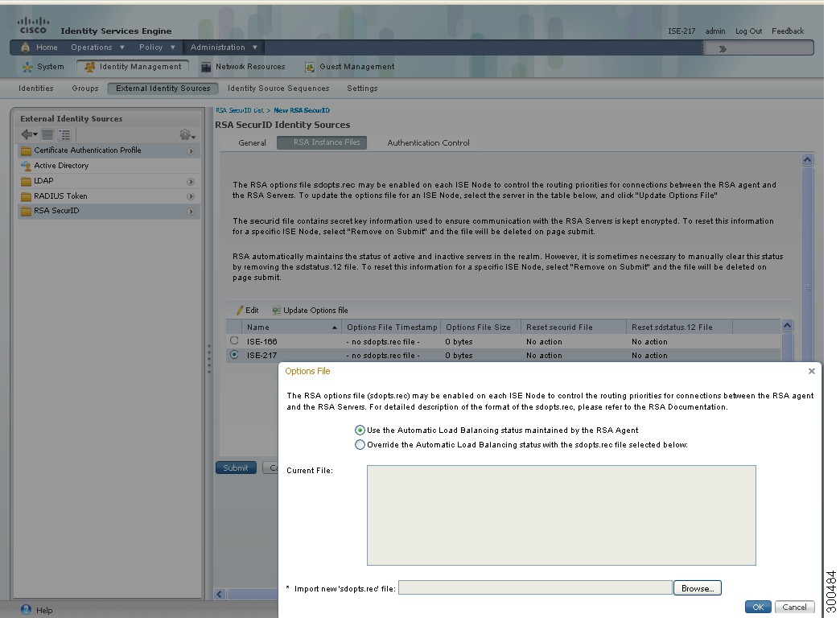840x618 pixels.
Task: Open sidebar gear settings menu
Action: tap(187, 134)
